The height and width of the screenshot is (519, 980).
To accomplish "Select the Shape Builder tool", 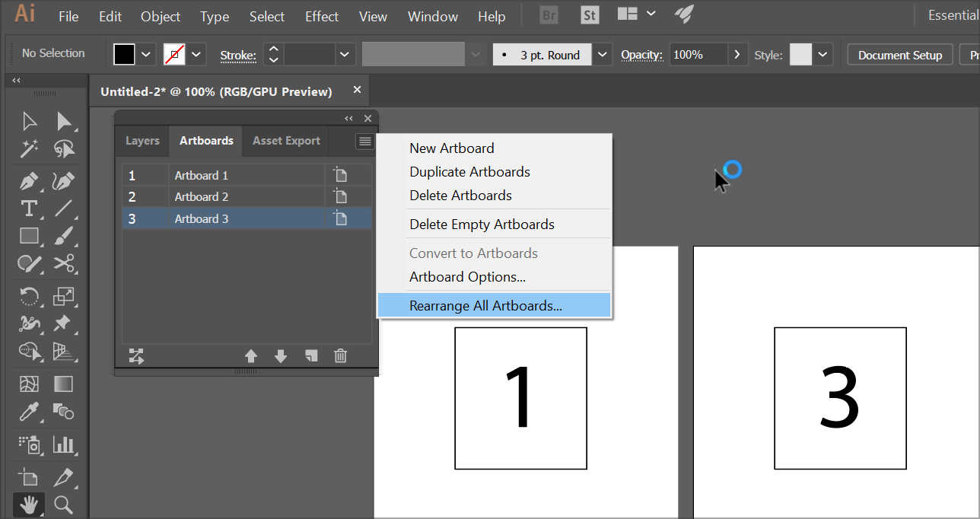I will [29, 351].
